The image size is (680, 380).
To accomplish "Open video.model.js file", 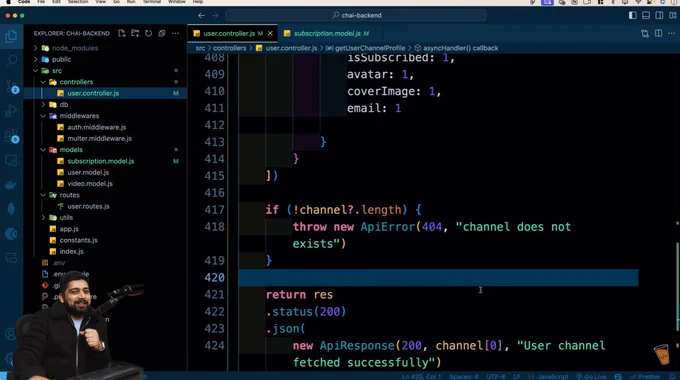I will coord(90,183).
